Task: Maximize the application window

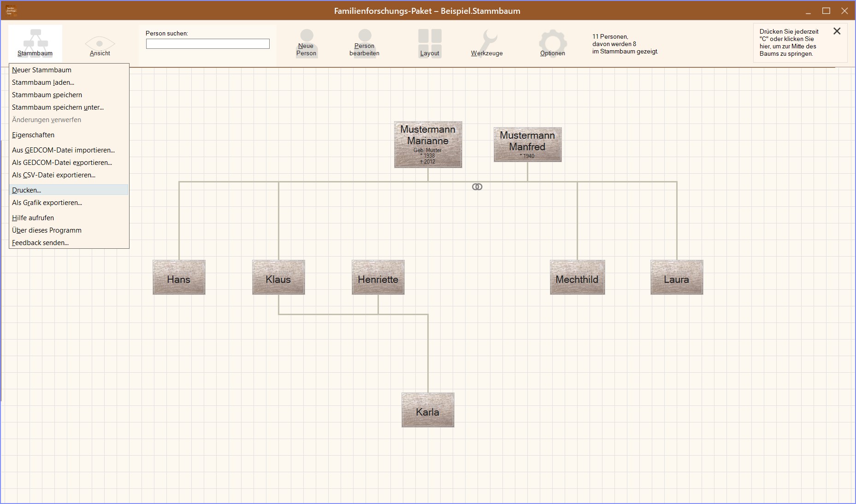Action: pyautogui.click(x=826, y=11)
